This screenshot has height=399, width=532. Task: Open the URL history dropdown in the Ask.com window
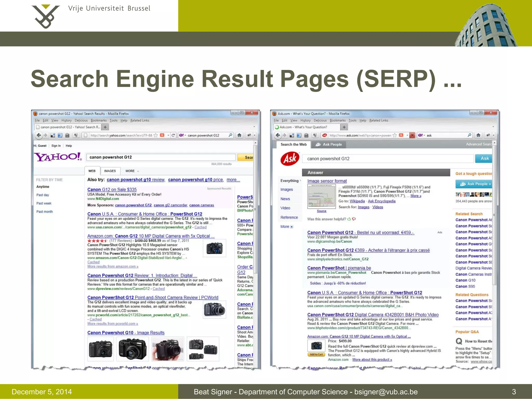click(407, 135)
